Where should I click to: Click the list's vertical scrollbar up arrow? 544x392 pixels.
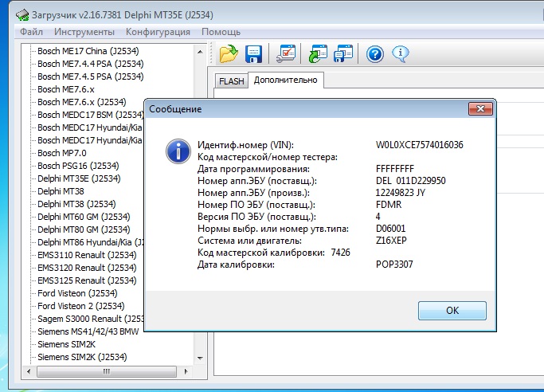pyautogui.click(x=203, y=50)
